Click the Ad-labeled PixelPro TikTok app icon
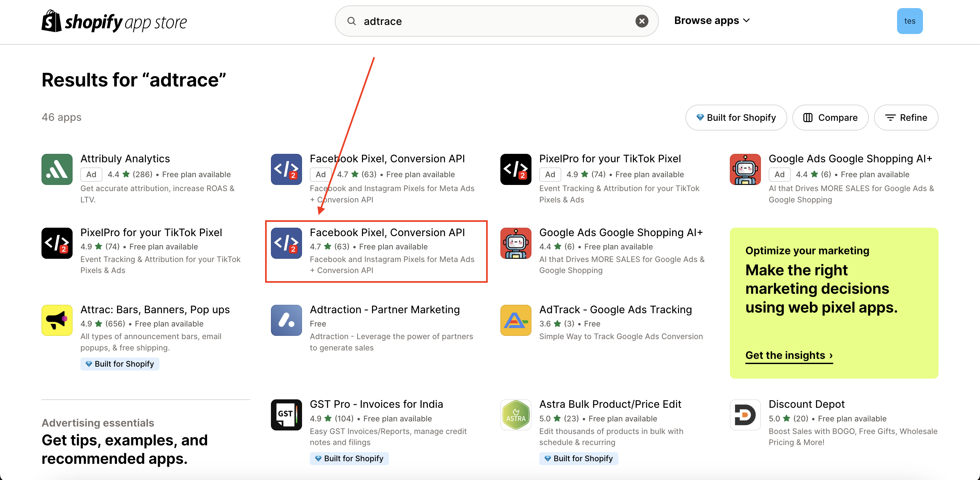The image size is (980, 480). point(516,169)
